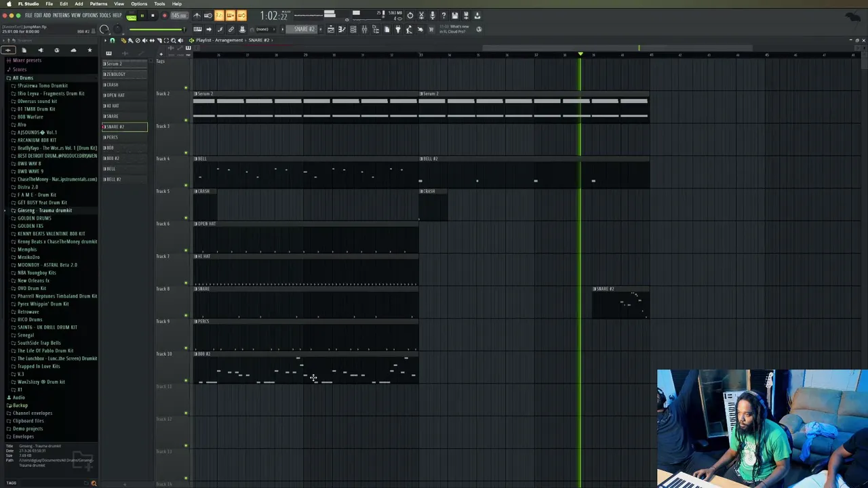868x488 pixels.
Task: Select the playlist Mute tool
Action: [x=144, y=40]
